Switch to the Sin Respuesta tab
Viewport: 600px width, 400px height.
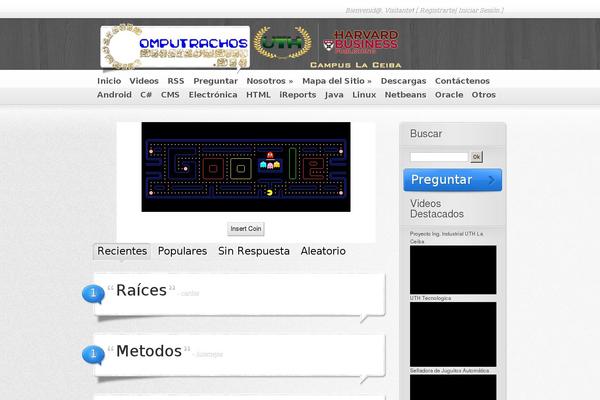(x=254, y=251)
